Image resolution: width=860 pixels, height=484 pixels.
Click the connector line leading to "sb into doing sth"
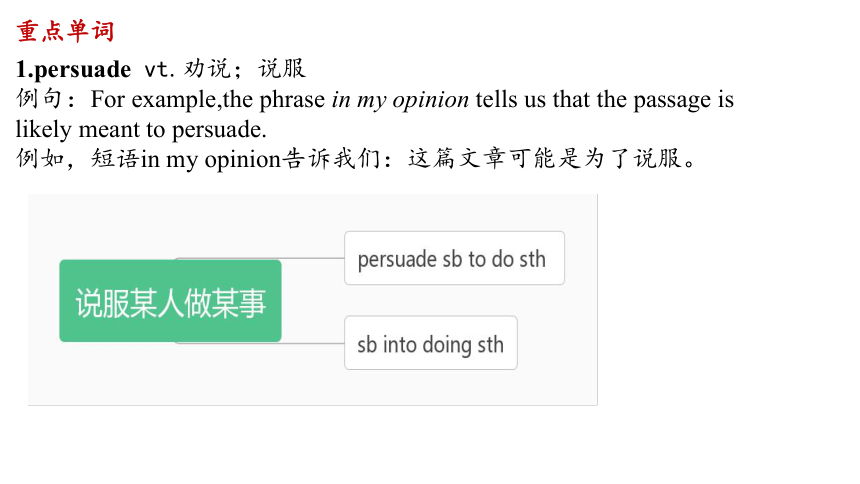point(313,343)
